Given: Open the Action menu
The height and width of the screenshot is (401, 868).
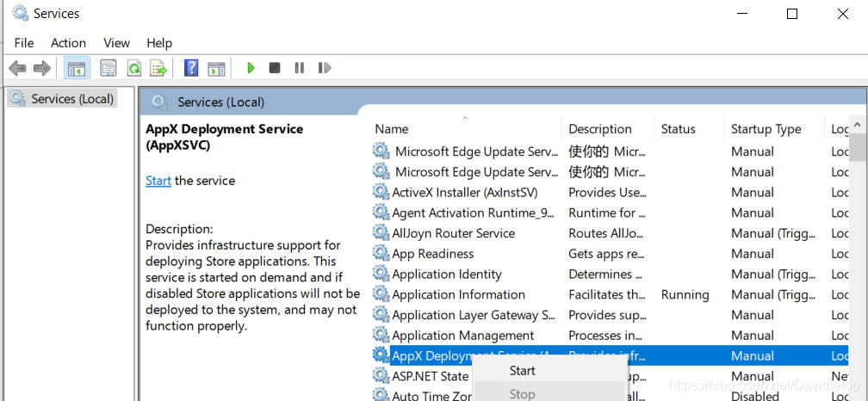Looking at the screenshot, I should (68, 42).
